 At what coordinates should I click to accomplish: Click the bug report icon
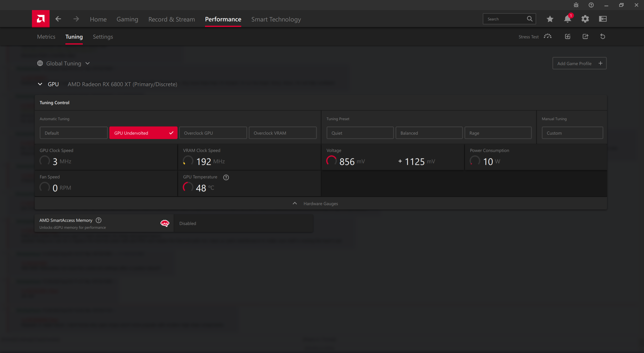click(576, 5)
